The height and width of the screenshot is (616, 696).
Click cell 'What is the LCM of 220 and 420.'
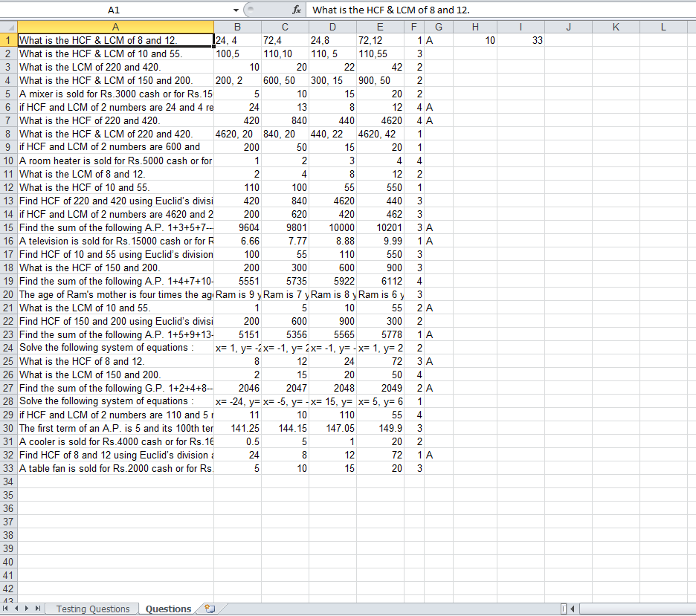click(115, 67)
